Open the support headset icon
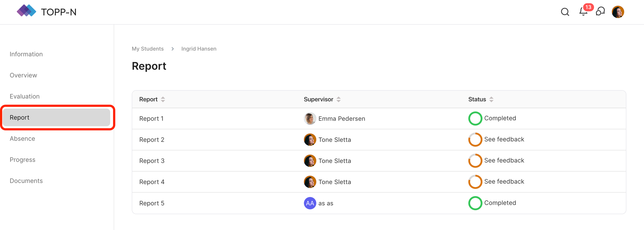This screenshot has width=644, height=230. 600,12
